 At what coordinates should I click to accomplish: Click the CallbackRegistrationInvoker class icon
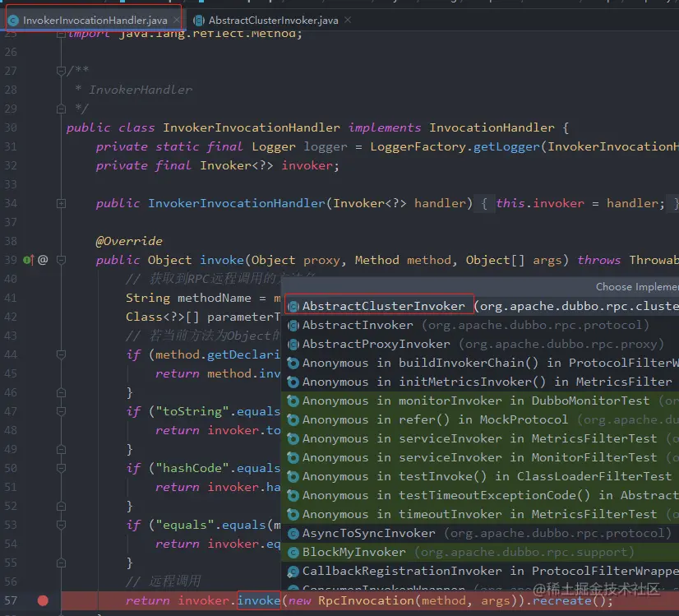click(293, 572)
